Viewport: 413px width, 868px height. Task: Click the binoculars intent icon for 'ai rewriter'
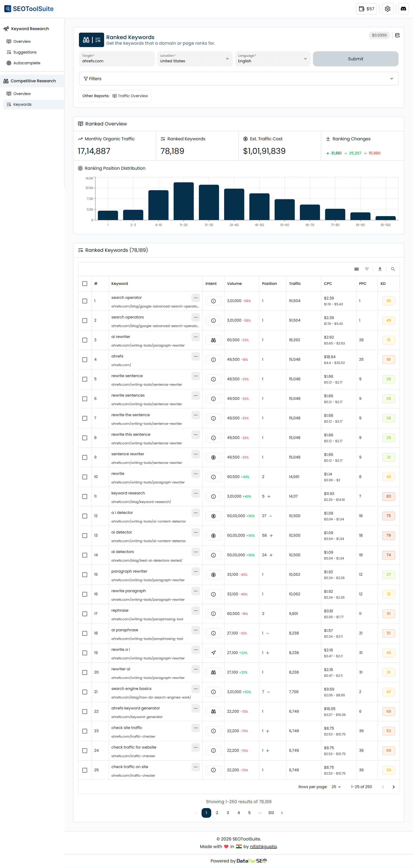pos(213,340)
